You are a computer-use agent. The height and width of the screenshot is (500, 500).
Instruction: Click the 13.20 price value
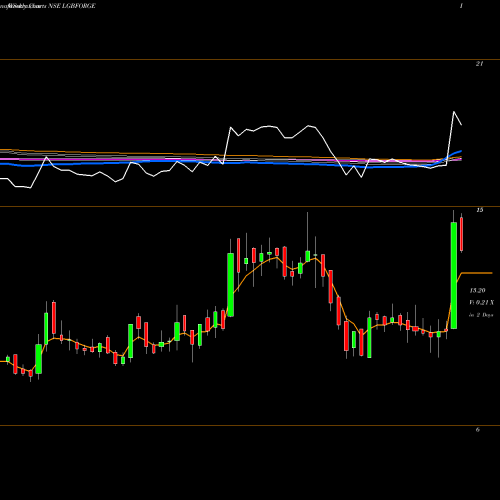[477, 291]
